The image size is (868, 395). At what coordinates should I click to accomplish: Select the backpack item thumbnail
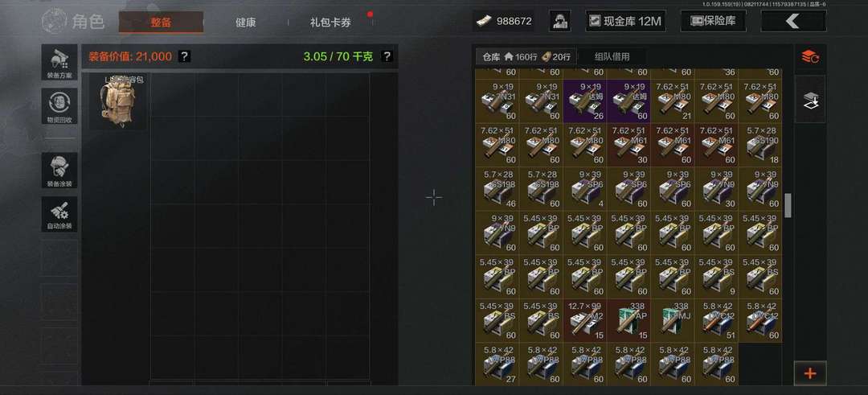pyautogui.click(x=118, y=101)
